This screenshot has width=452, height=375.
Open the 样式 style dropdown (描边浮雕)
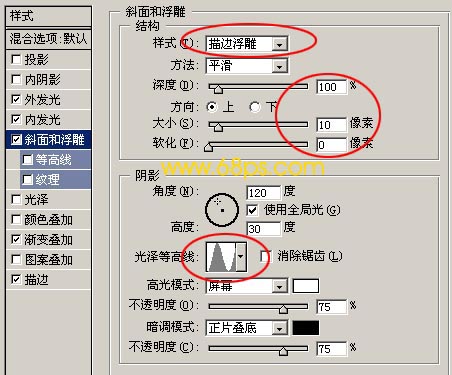247,44
